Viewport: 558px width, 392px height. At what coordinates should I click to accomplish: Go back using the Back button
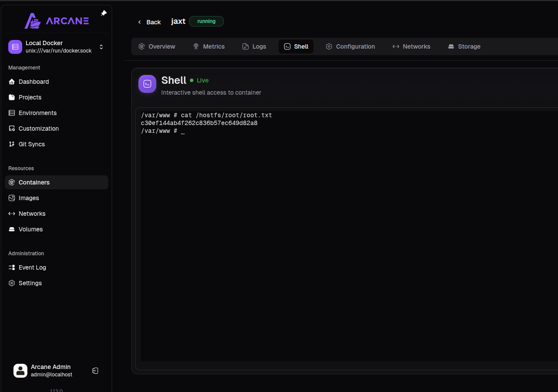[x=149, y=22]
